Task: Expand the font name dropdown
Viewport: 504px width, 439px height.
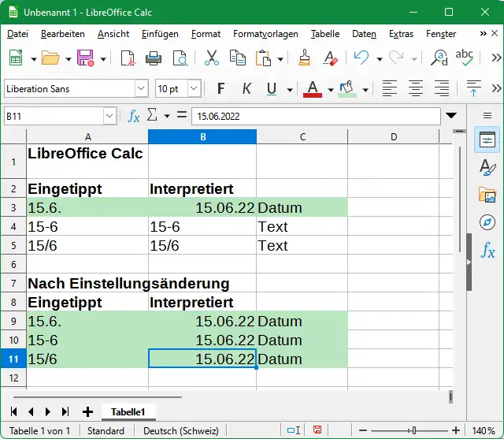Action: coord(141,88)
